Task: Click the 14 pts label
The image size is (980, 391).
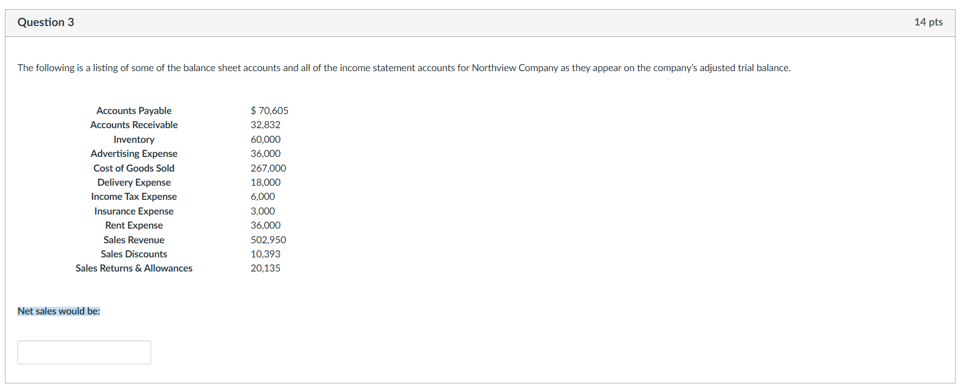Action: pos(928,22)
